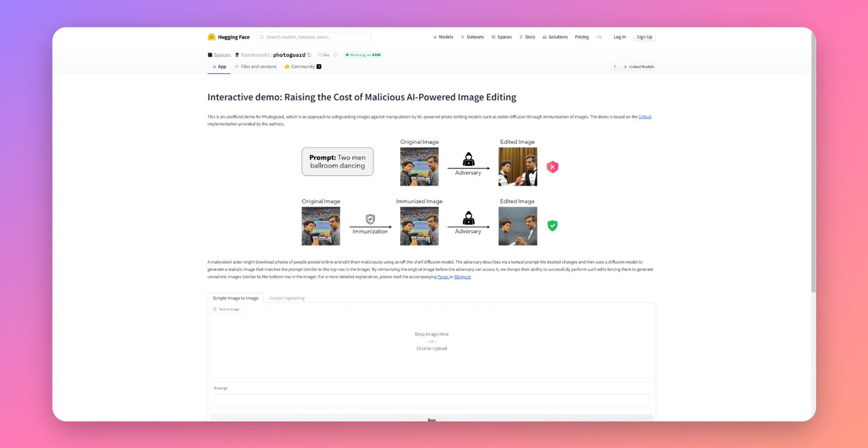Expand the Linked Models list

pos(638,66)
